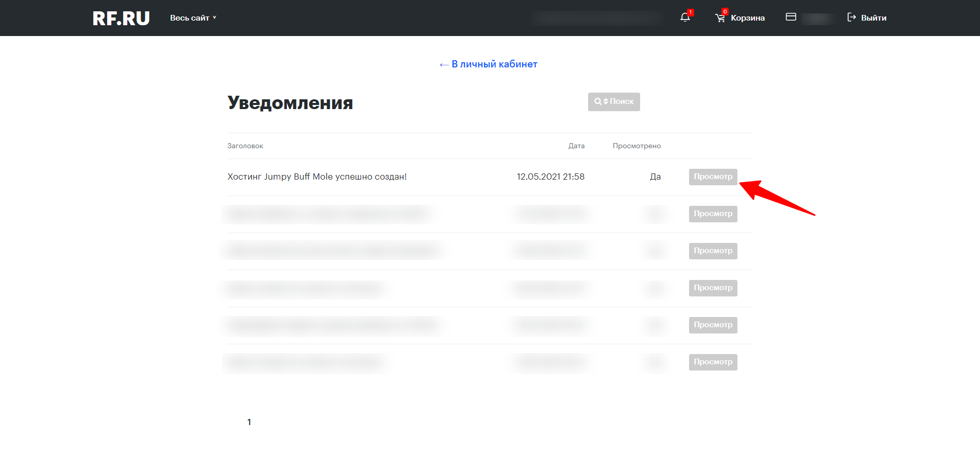Click the Хостинг Jumpy Buff Mole title text
The width and height of the screenshot is (980, 458).
[317, 177]
